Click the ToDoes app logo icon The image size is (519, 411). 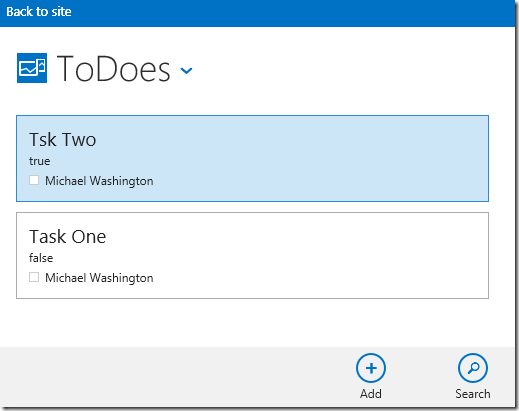point(32,68)
